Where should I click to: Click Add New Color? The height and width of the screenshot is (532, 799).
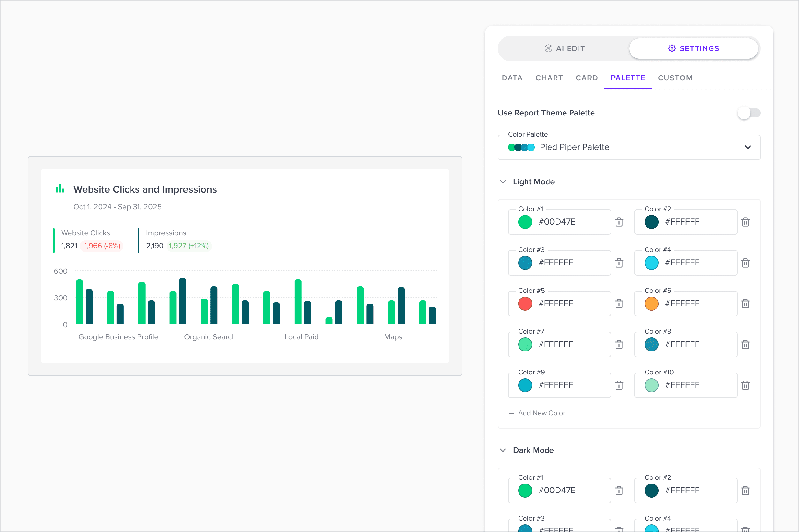click(537, 413)
